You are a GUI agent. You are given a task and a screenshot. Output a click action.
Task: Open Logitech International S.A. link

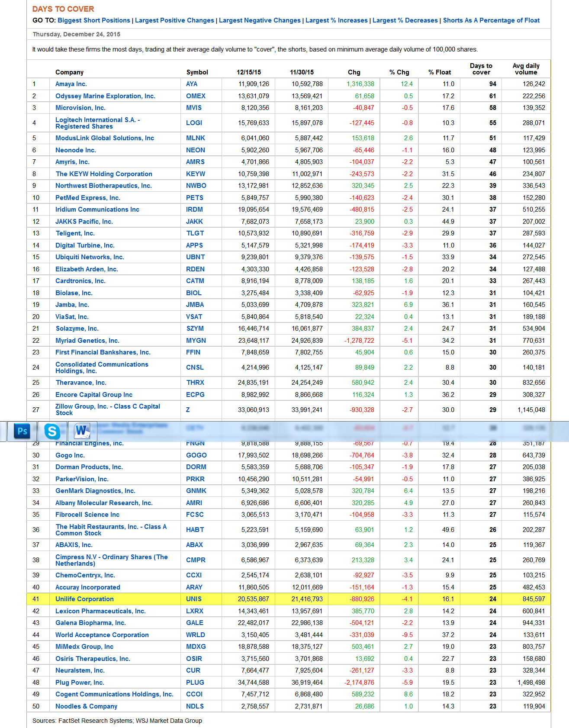tap(98, 123)
